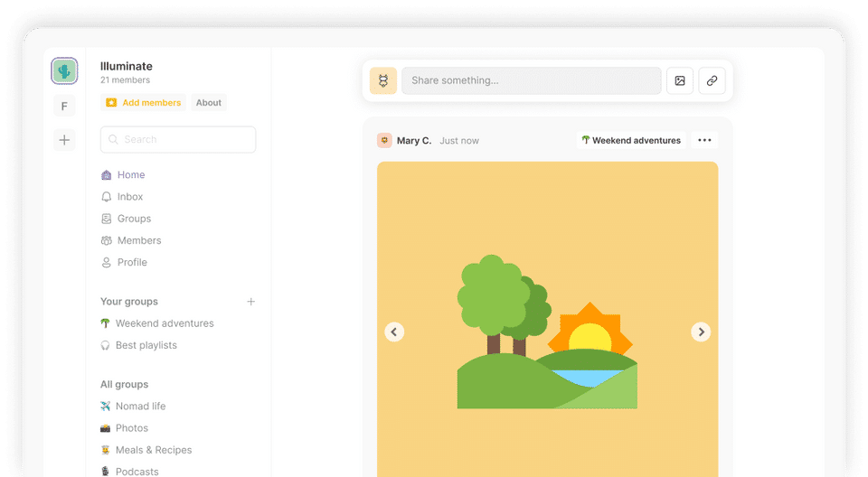This screenshot has height=477, width=868.
Task: Click the Share something input field
Action: 532,80
